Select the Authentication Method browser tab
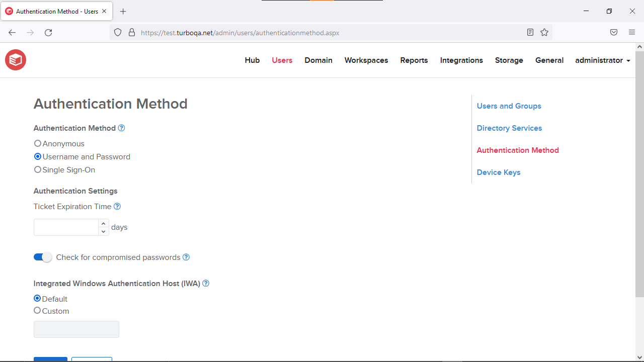 (56, 11)
